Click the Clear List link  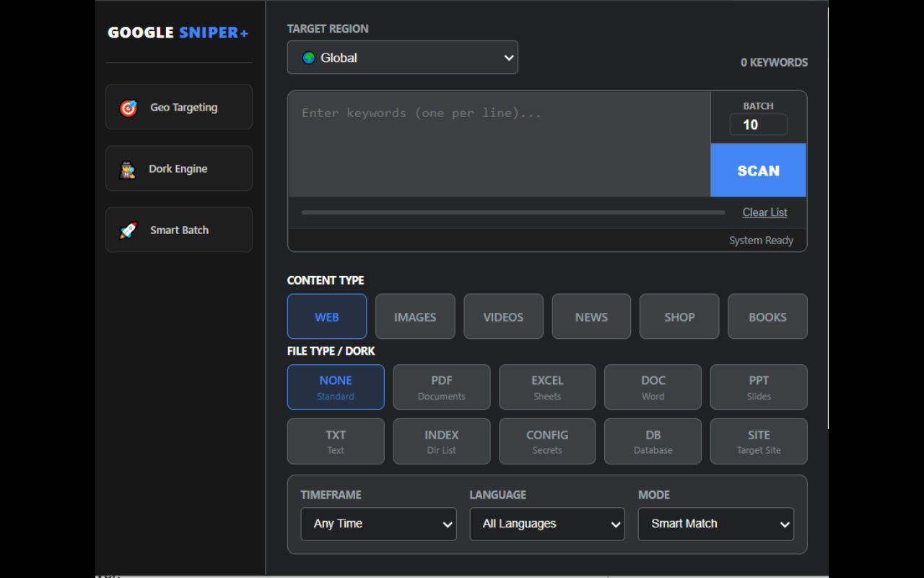[764, 212]
